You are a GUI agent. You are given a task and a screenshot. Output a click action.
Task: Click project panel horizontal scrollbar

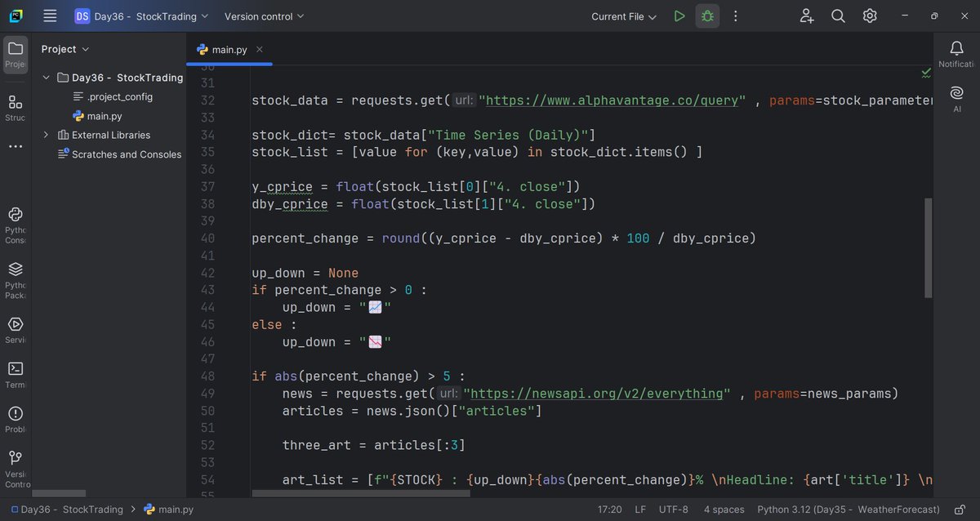59,493
